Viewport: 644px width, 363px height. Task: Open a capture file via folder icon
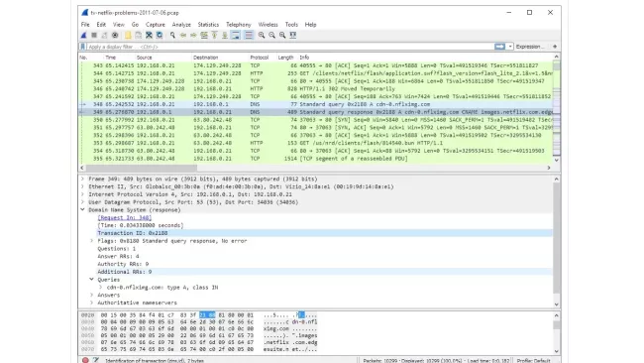[128, 36]
